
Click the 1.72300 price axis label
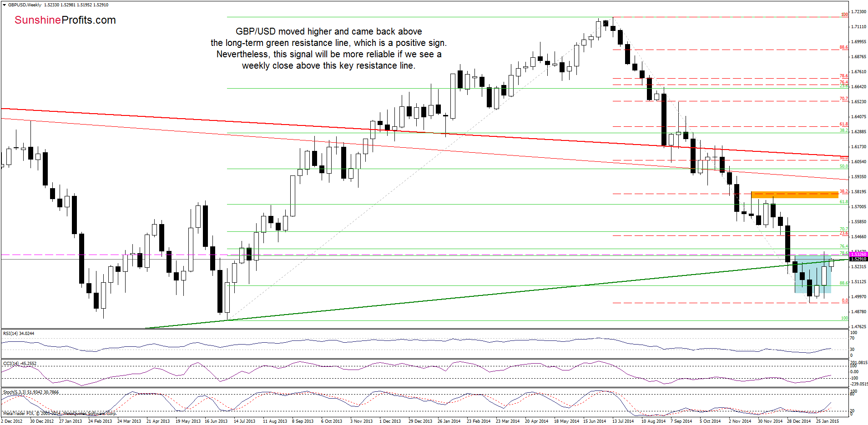tap(859, 12)
